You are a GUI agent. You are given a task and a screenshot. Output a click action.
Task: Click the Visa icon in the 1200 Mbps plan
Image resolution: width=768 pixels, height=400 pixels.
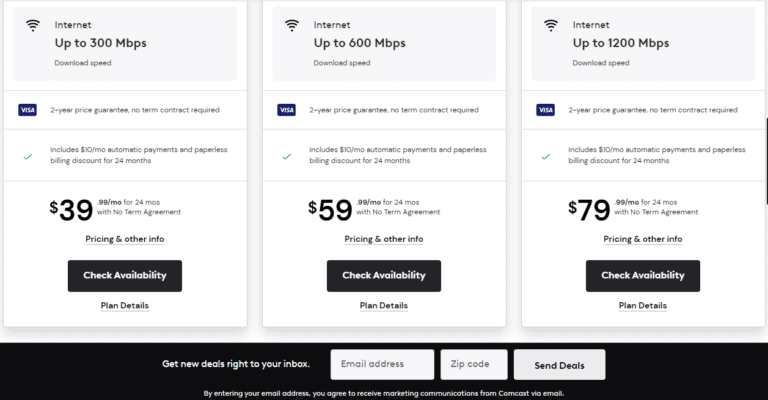(x=546, y=110)
